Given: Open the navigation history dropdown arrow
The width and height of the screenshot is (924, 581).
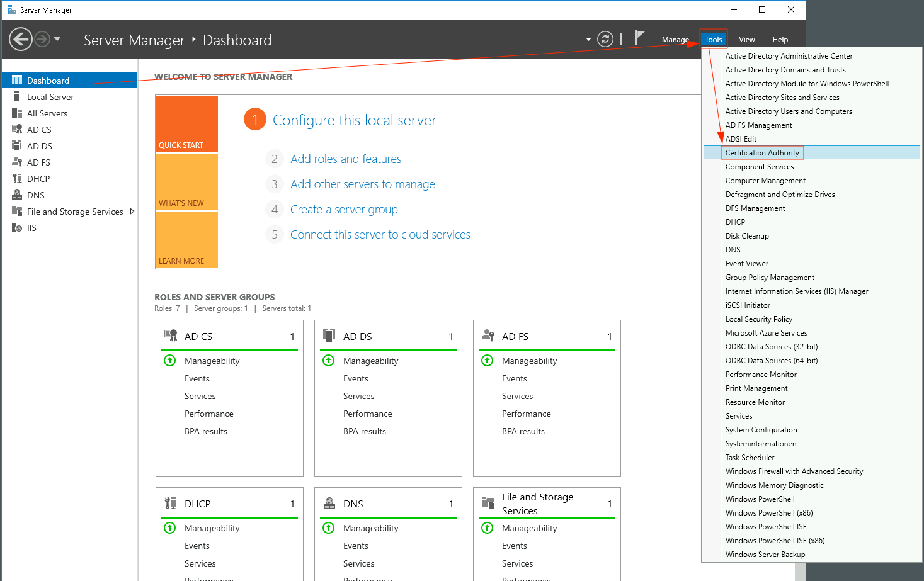Looking at the screenshot, I should [x=57, y=39].
